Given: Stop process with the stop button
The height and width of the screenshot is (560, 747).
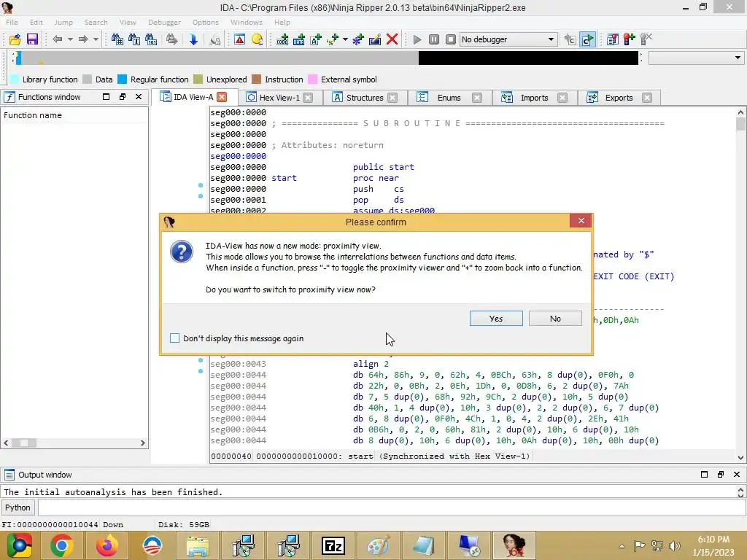Looking at the screenshot, I should pos(451,39).
